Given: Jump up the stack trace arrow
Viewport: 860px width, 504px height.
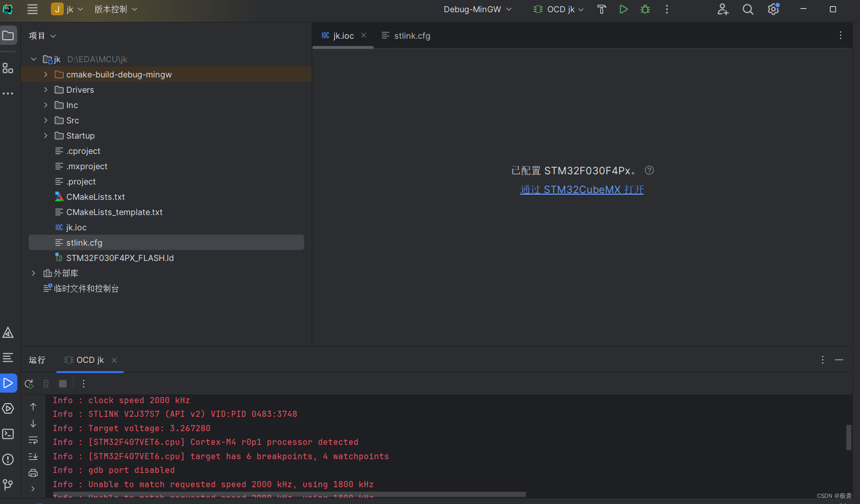Looking at the screenshot, I should point(33,407).
